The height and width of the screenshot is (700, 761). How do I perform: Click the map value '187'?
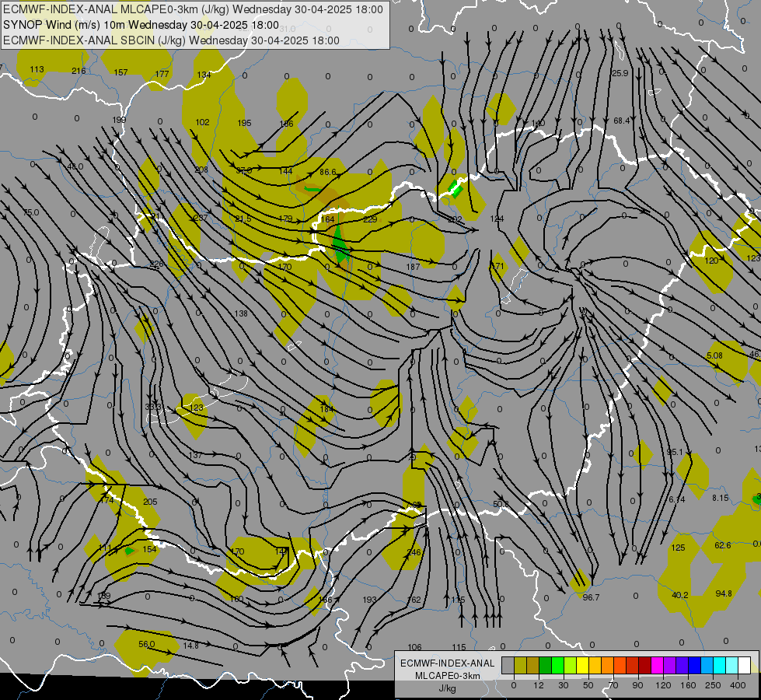[413, 268]
